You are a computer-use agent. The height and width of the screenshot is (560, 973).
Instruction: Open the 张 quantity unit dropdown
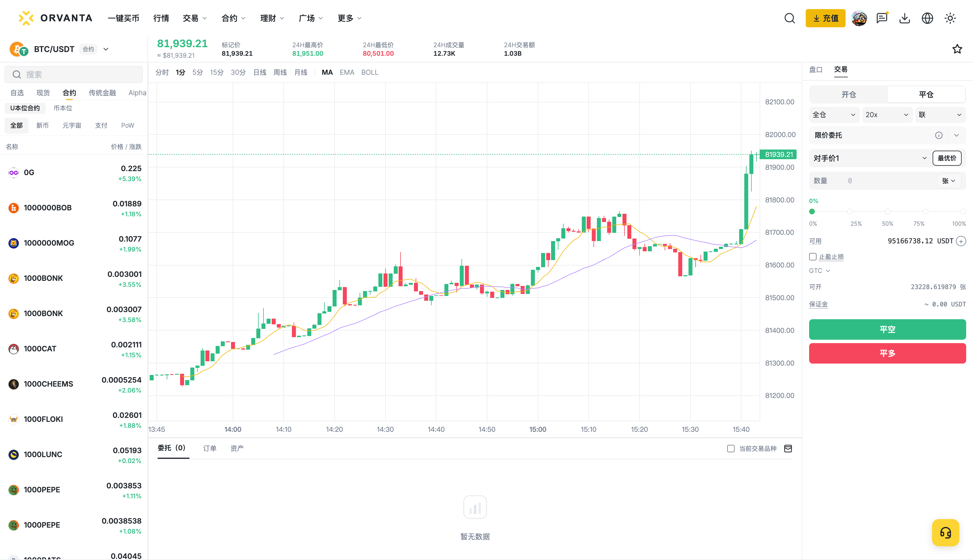[949, 181]
